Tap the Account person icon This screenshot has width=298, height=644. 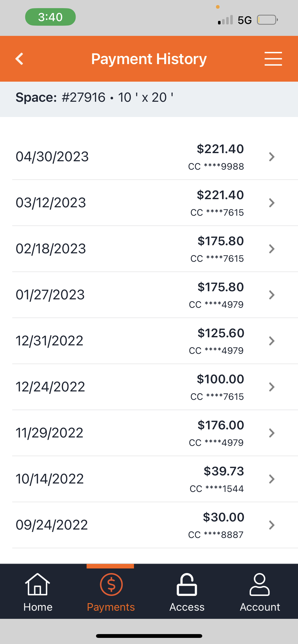click(260, 584)
